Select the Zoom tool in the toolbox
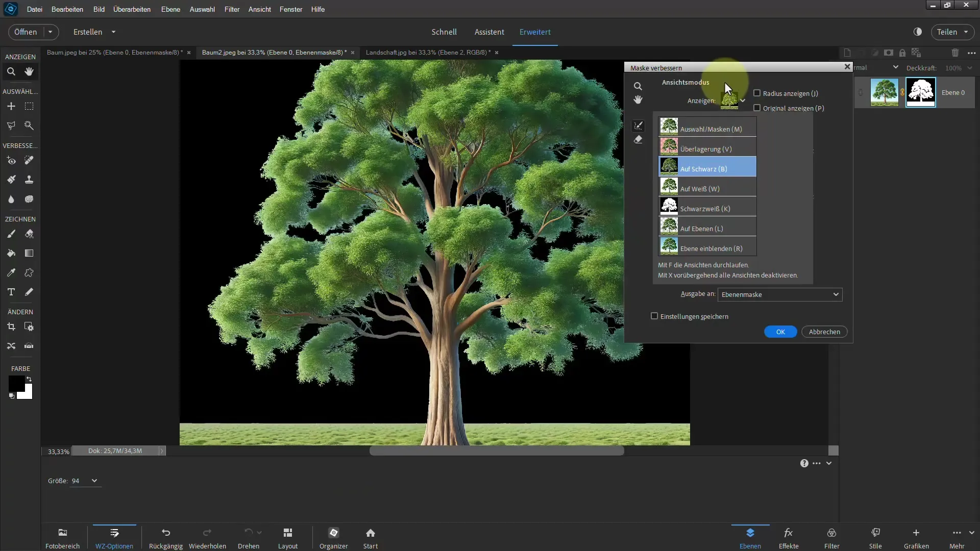The height and width of the screenshot is (551, 980). 11,71
